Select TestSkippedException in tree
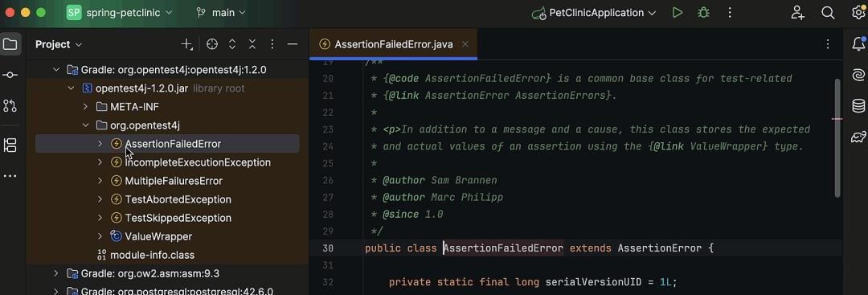 [178, 218]
